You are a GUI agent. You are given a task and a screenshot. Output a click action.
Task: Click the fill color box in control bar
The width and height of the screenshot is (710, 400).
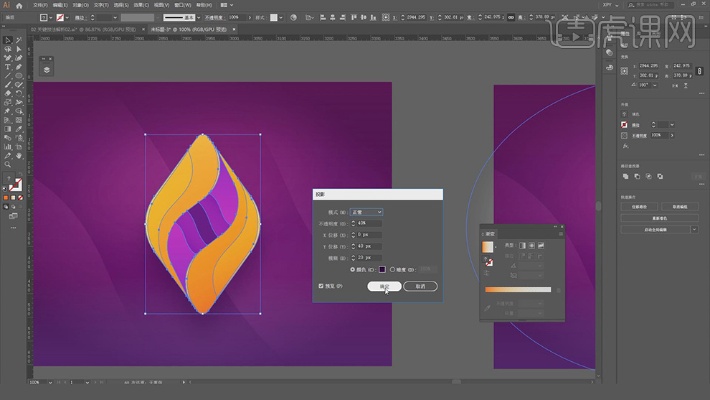(43, 18)
